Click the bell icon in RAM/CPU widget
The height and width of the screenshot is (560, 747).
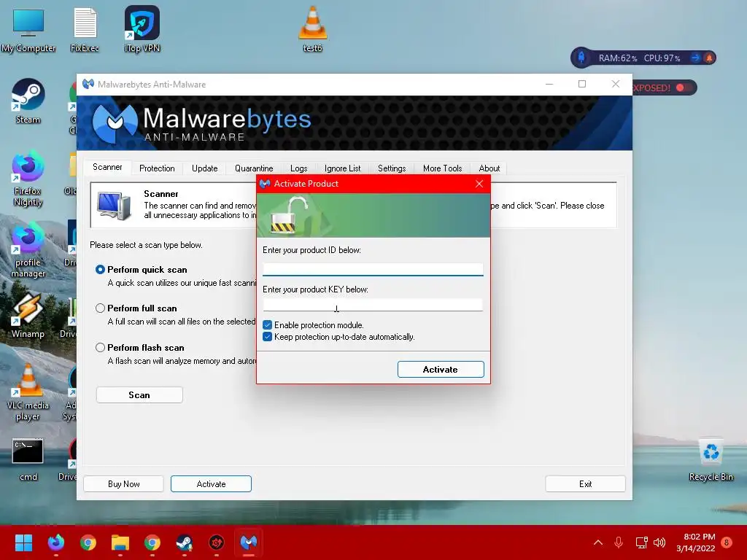(x=709, y=58)
